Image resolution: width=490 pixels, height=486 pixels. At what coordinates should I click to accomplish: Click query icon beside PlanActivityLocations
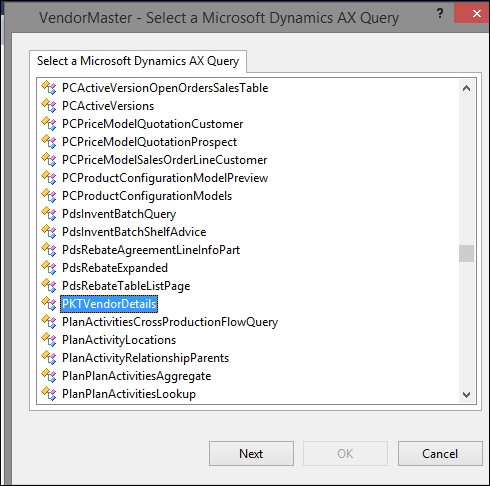49,340
